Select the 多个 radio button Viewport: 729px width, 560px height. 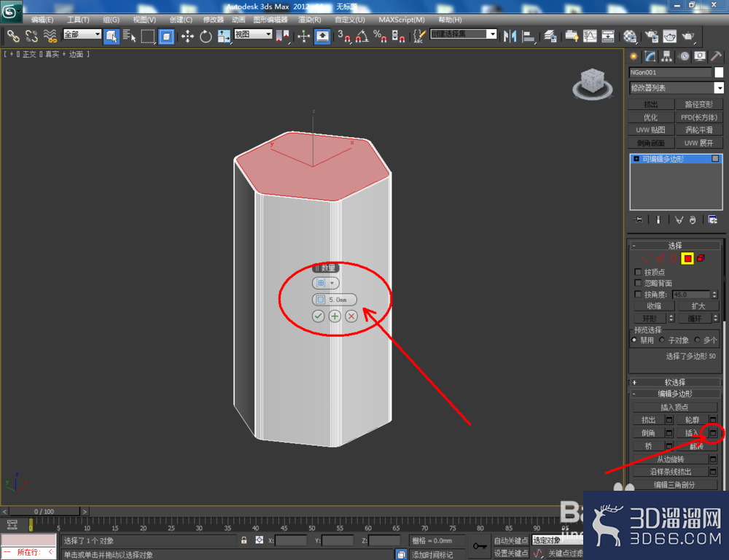click(697, 340)
